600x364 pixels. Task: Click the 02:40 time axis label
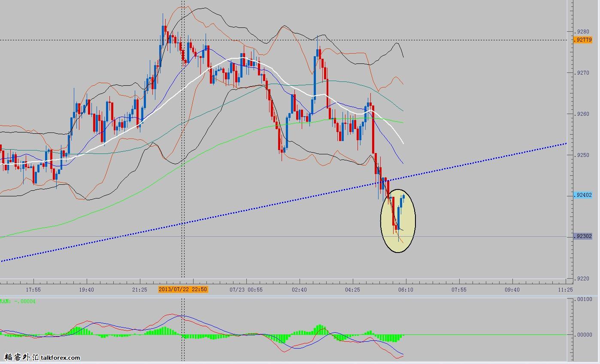(x=299, y=290)
